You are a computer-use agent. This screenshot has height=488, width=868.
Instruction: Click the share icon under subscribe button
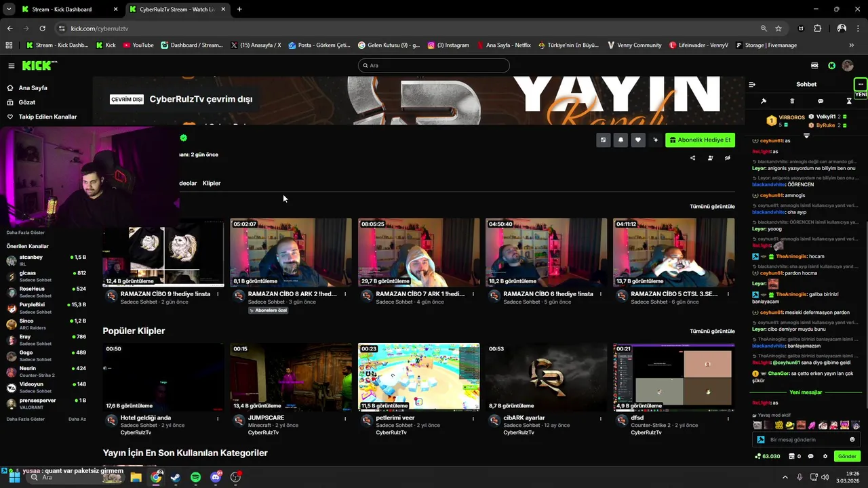tap(692, 158)
